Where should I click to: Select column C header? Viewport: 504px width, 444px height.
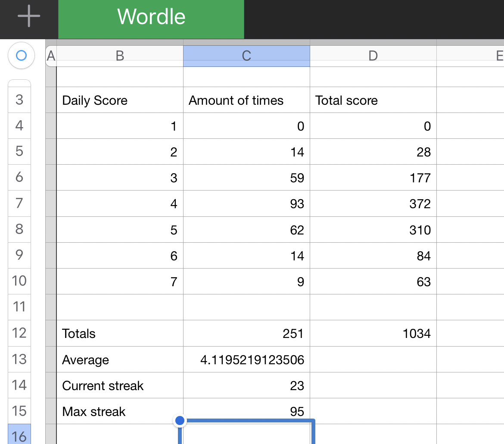(x=246, y=56)
